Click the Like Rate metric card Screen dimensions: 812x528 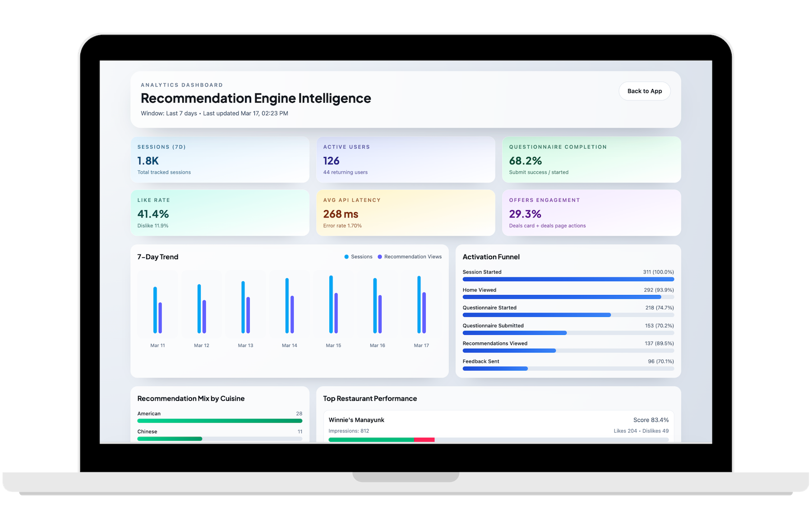click(220, 213)
